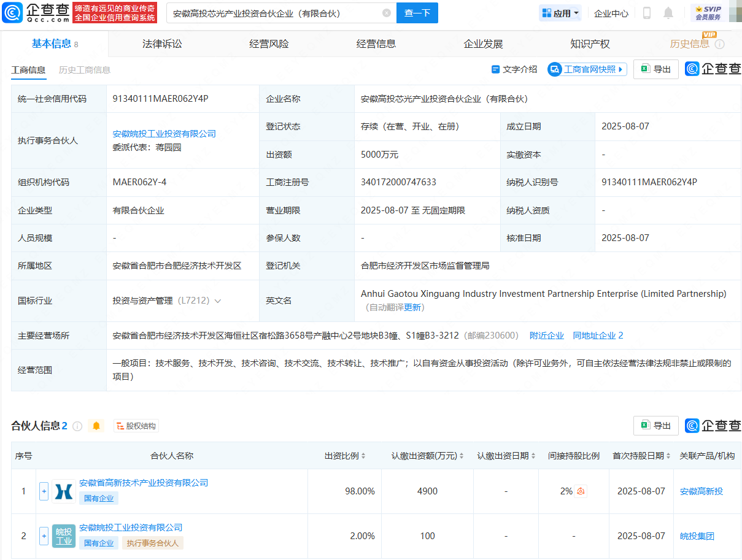Image resolution: width=742 pixels, height=560 pixels.
Task: Expand the 国标行业 chevron beside L7212
Action: point(218,301)
